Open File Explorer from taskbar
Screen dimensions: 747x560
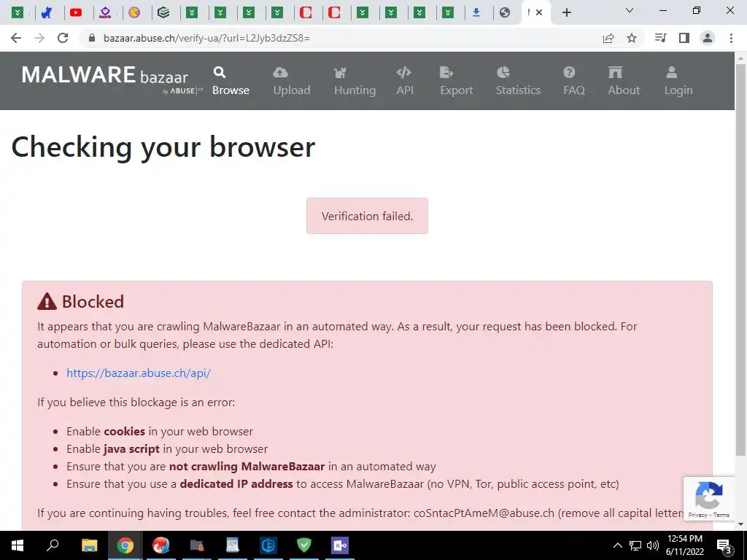pos(89,545)
